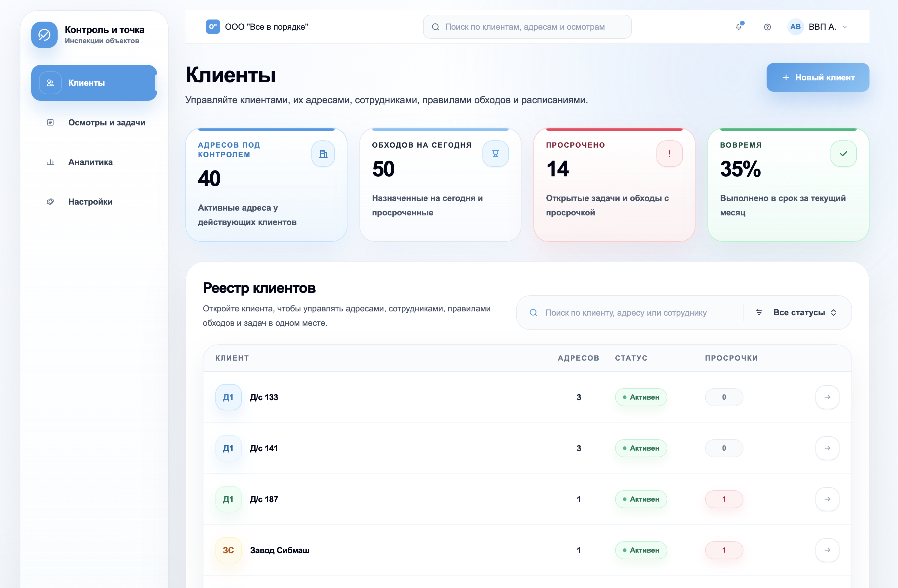Expand the Все статусы filter dropdown
Screen dimensions: 898x588
pos(805,312)
